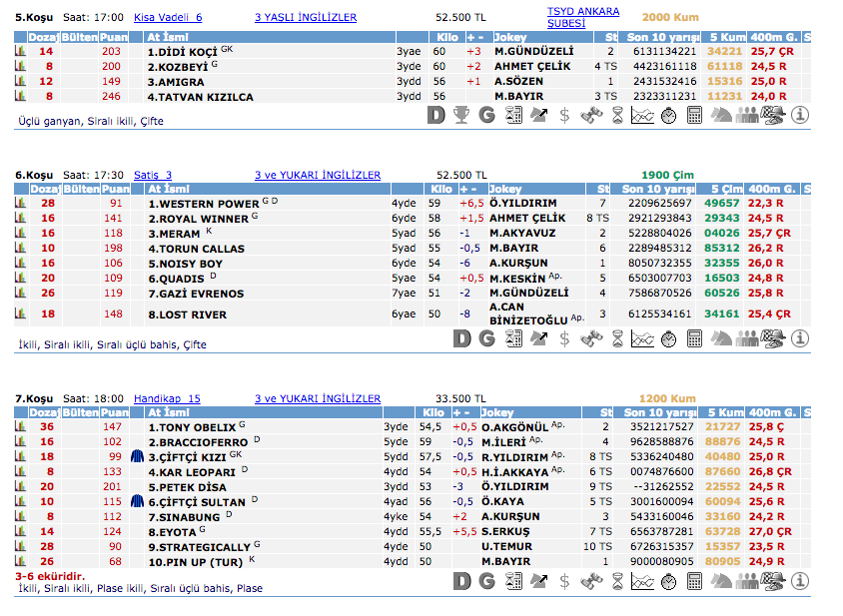Click the trophy icon in race 5 toolbar
Viewport: 843px width, 616px height.
461,116
